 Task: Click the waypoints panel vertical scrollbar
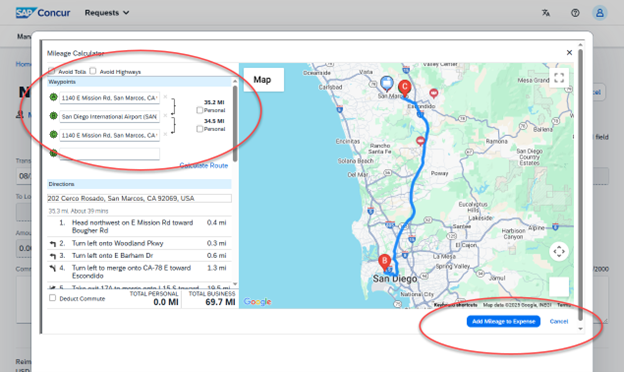[235, 123]
